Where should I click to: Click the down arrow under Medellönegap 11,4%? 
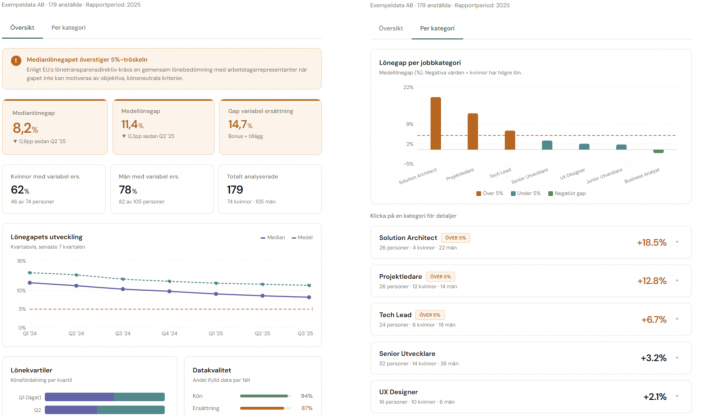pos(122,136)
